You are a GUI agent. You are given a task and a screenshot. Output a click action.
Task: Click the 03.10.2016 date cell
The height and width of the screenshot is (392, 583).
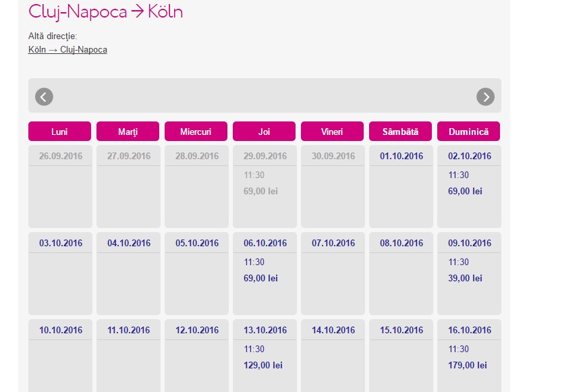click(x=60, y=273)
